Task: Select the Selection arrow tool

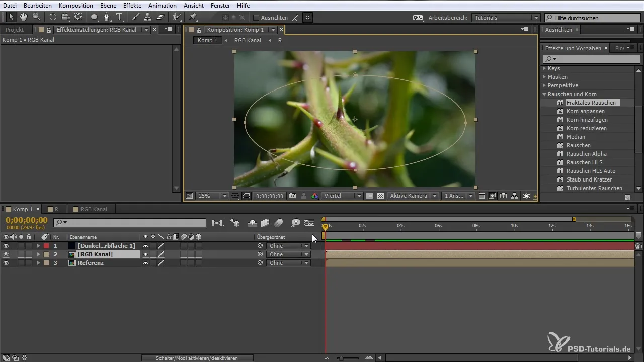Action: (12, 17)
